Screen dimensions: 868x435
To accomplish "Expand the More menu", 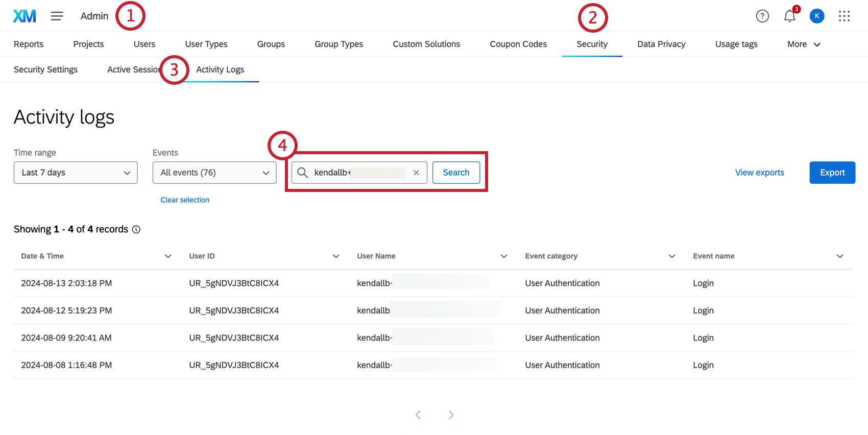I will (804, 44).
